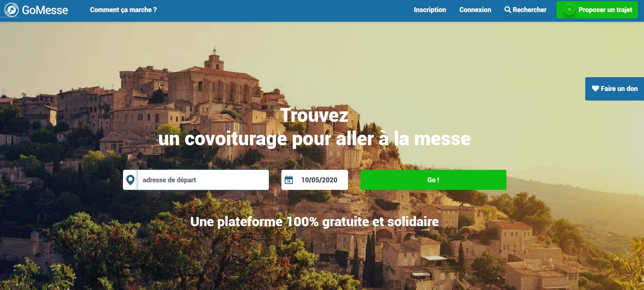Viewport: 644px width, 290px height.
Task: Click the location pin icon in the address field
Action: [x=130, y=180]
